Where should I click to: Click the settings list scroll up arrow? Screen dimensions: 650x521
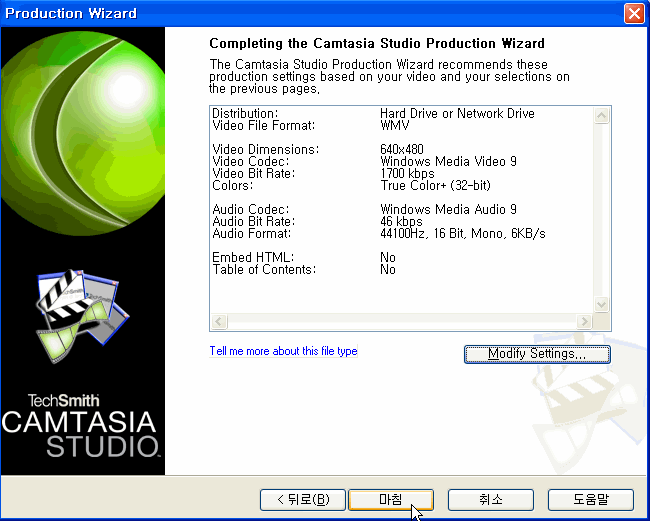point(601,115)
